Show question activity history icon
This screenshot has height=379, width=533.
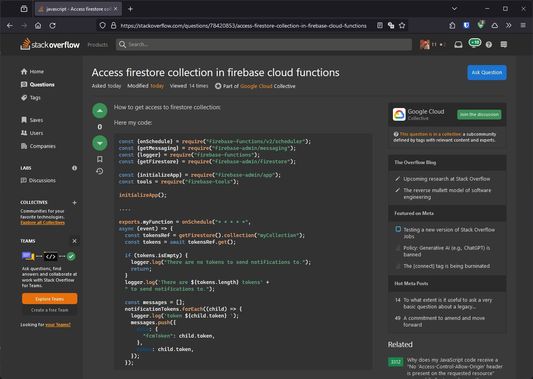click(x=100, y=171)
